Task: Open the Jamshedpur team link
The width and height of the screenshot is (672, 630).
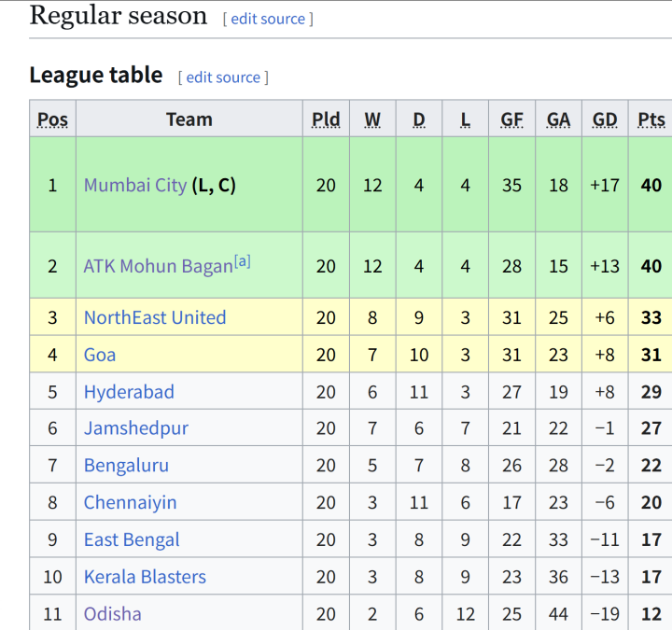Action: [136, 428]
